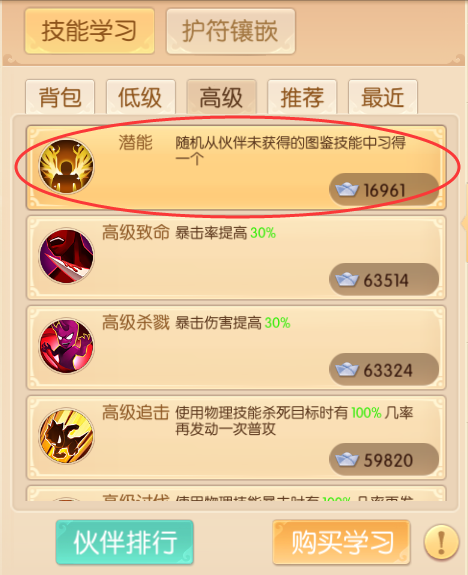This screenshot has height=575, width=468.
Task: Select the 高级 skills category
Action: 222,97
